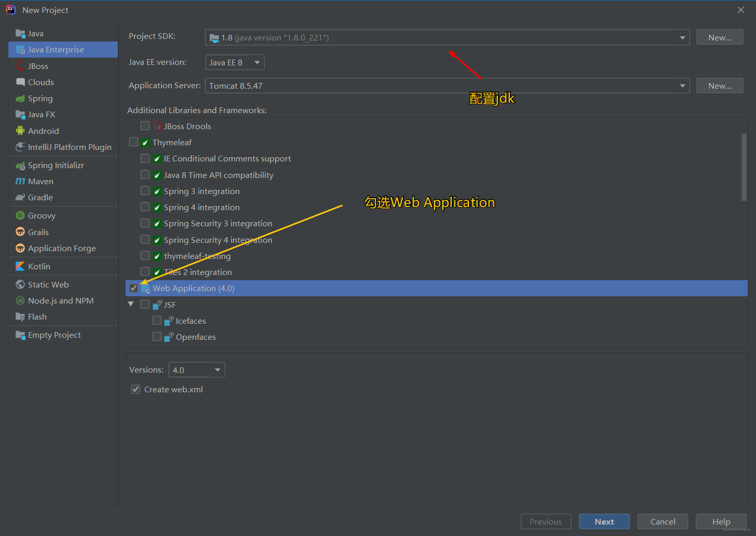Click New button beside Project SDK
The image size is (756, 536).
[720, 37]
